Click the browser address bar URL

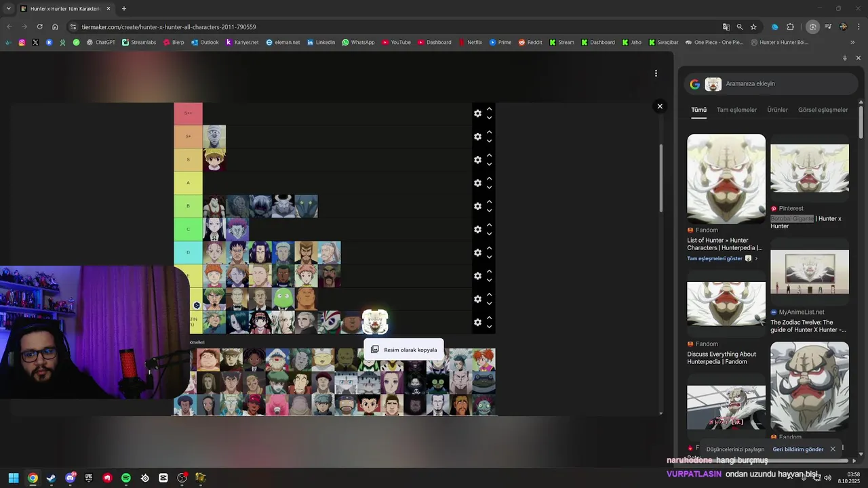coord(169,27)
